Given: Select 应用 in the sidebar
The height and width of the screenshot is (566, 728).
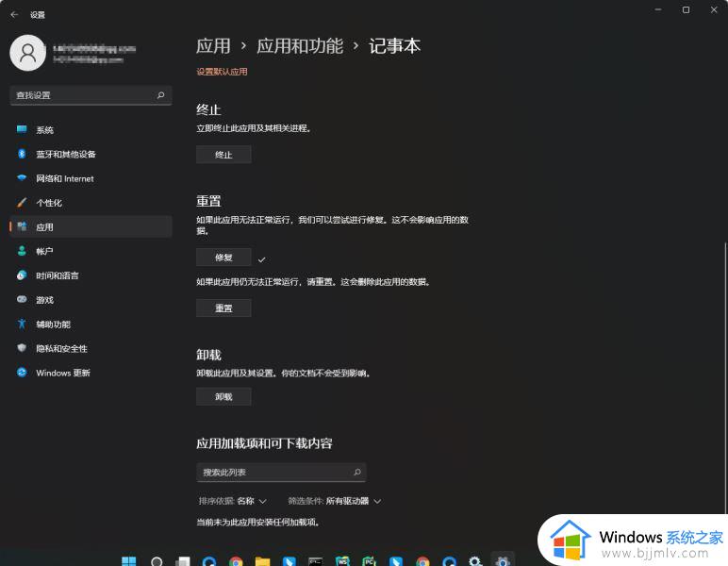Looking at the screenshot, I should click(x=91, y=227).
